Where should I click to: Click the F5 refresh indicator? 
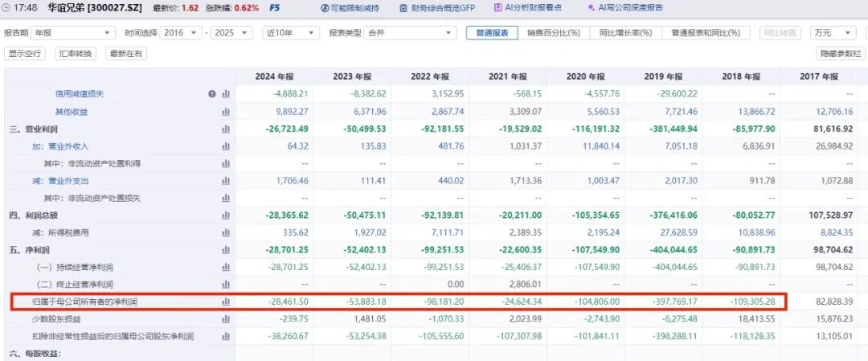[274, 8]
